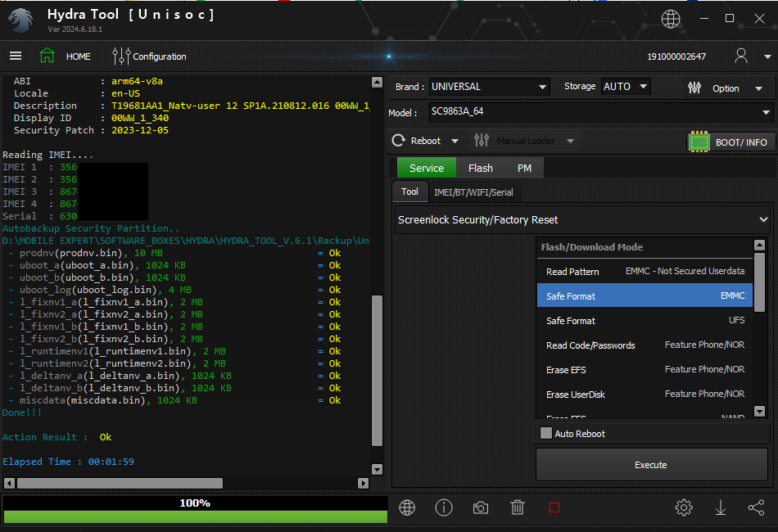The image size is (778, 532).
Task: Switch to the Flash tab
Action: [x=480, y=168]
